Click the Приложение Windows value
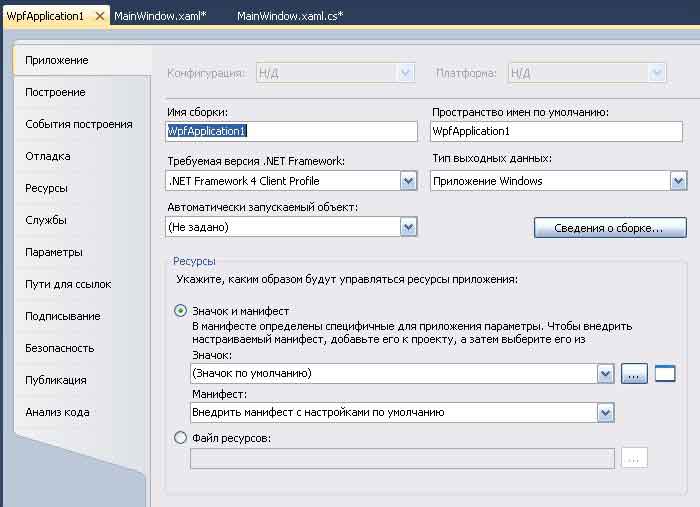This screenshot has height=507, width=700. pos(488,181)
